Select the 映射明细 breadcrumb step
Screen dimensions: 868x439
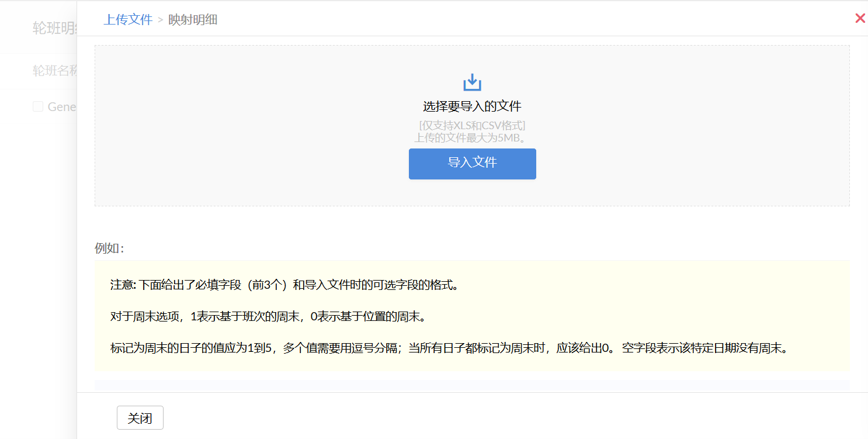(x=193, y=19)
